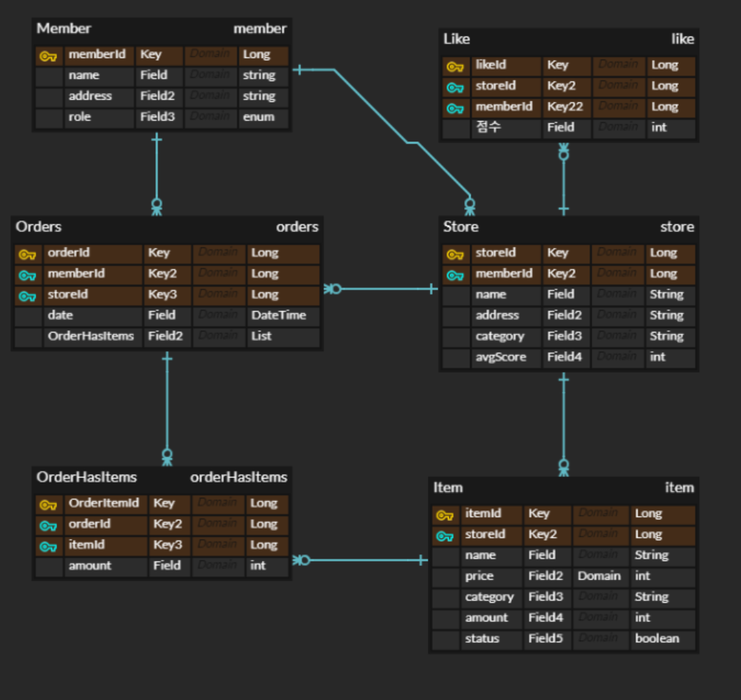Click the foreign key icon next to storeId in Orders

[x=28, y=294]
